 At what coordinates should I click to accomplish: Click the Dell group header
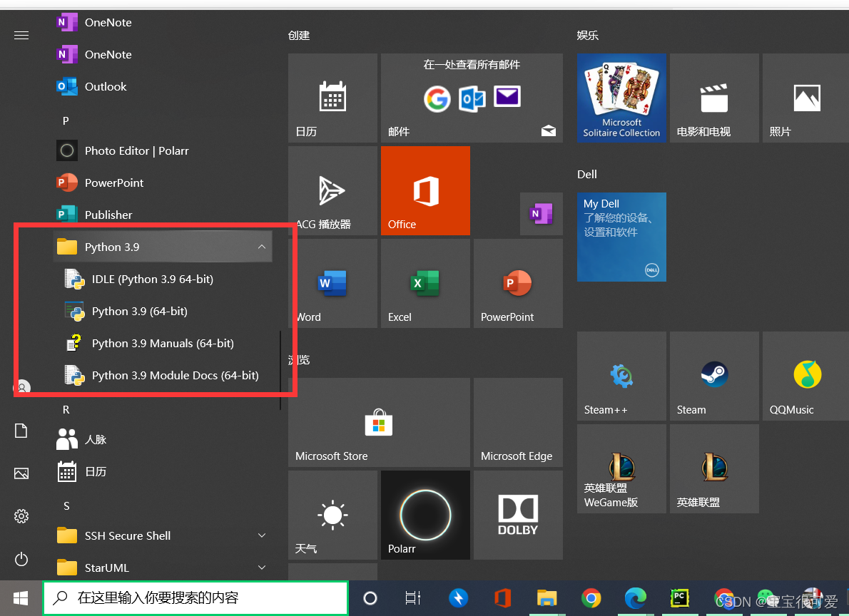pyautogui.click(x=587, y=174)
